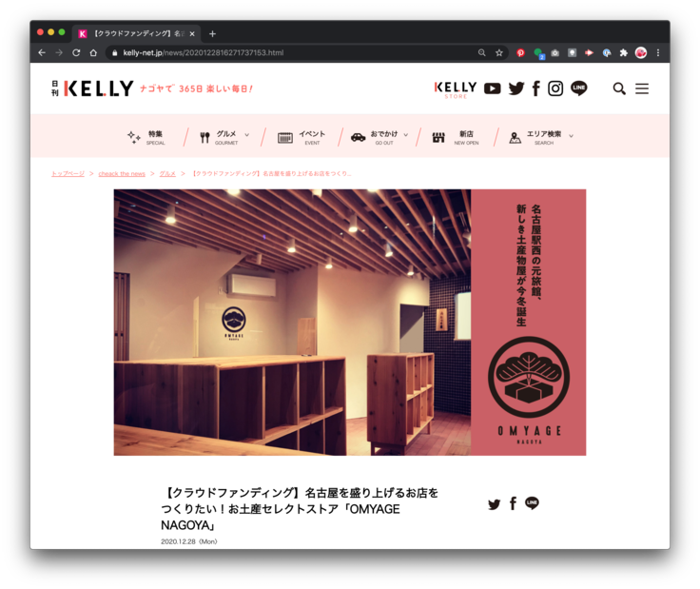Click the トップページ breadcrumb link
The image size is (700, 589).
tap(68, 174)
